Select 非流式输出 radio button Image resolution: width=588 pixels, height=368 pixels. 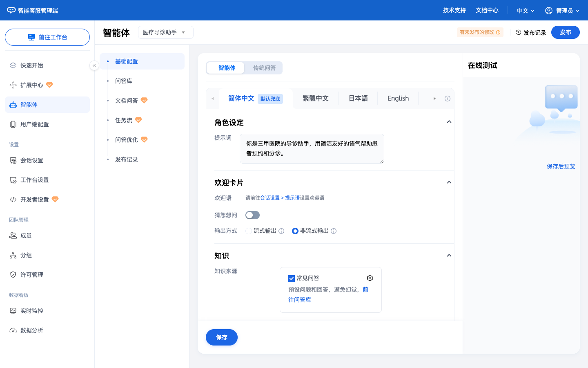click(295, 231)
